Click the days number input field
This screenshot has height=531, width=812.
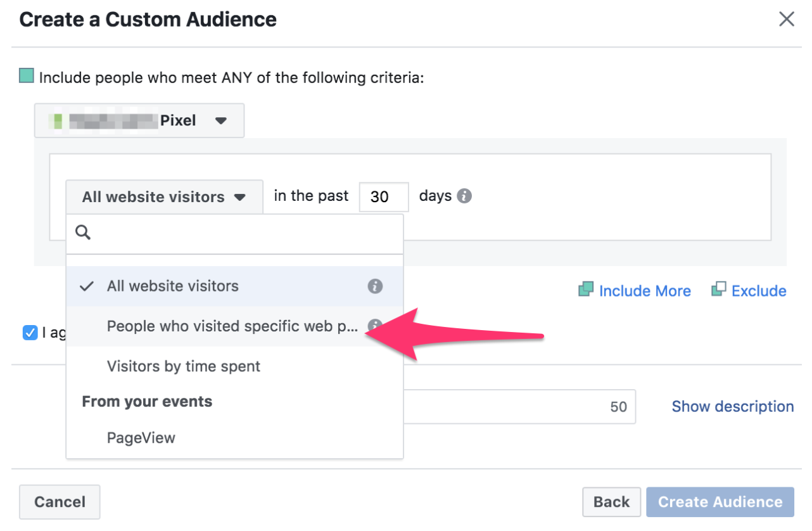tap(383, 197)
